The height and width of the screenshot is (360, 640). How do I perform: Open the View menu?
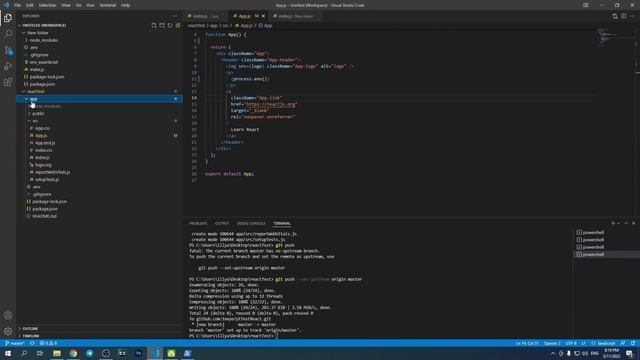[66, 5]
